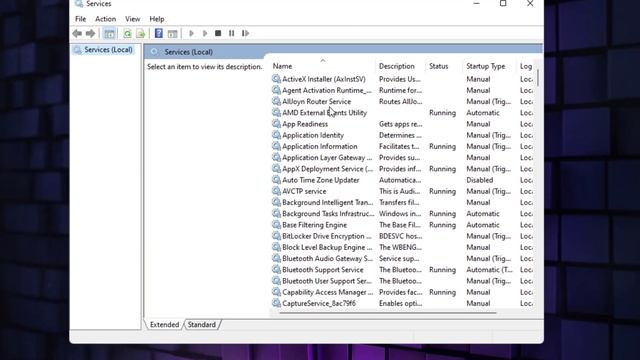This screenshot has width=640, height=360.
Task: Click the Stop Service square icon
Action: [218, 33]
